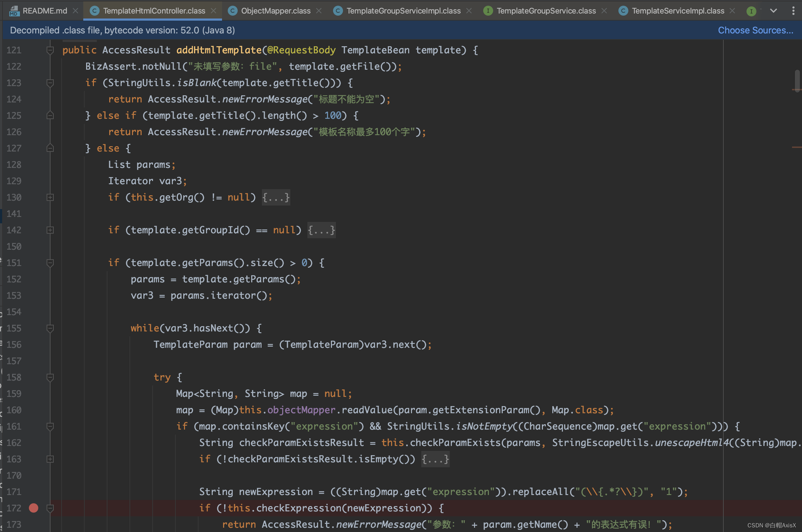Click the Choose Sources link
The width and height of the screenshot is (802, 532).
(x=755, y=30)
